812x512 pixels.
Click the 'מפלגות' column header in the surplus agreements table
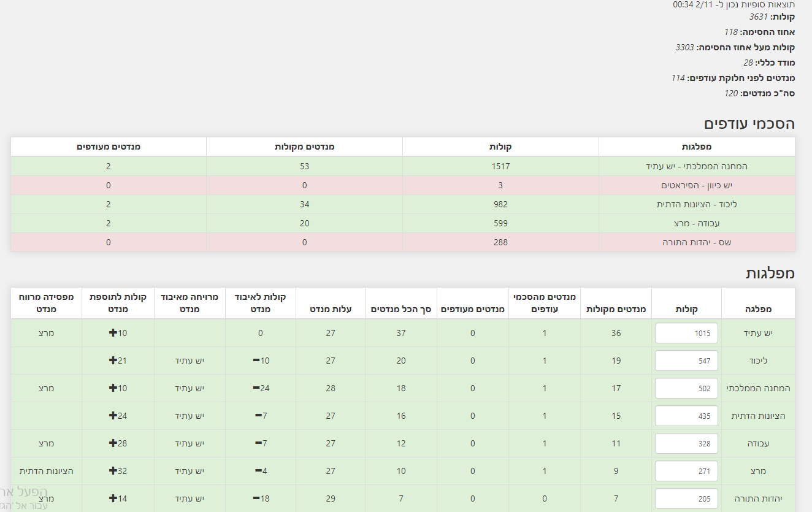[x=697, y=147]
